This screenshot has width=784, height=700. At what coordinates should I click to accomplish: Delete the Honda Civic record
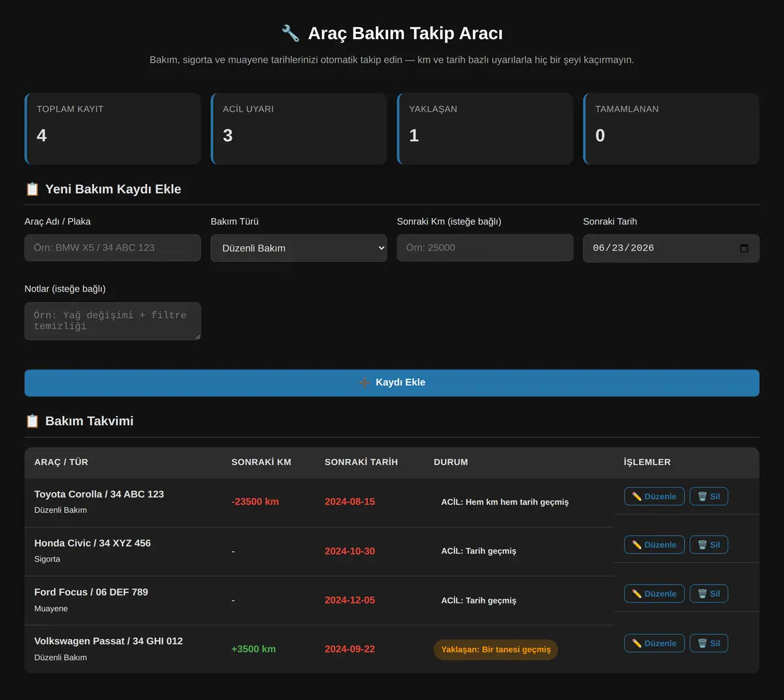coord(708,545)
